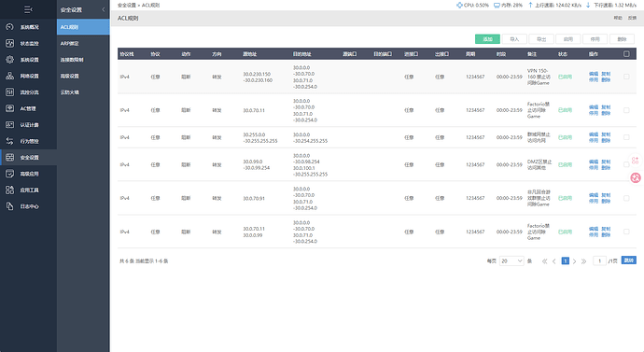Click the 安全设置 breadcrumb text

coord(127,5)
